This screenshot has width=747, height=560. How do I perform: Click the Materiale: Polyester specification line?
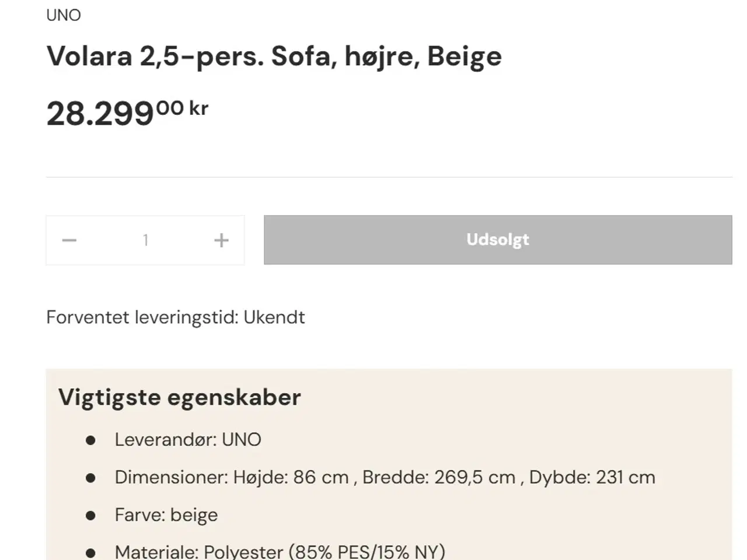(281, 552)
